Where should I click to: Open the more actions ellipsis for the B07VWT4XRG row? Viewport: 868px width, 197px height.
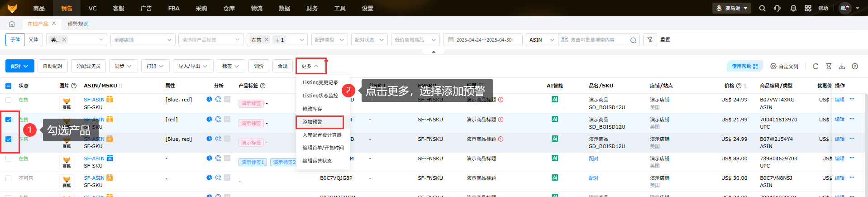tap(852, 99)
